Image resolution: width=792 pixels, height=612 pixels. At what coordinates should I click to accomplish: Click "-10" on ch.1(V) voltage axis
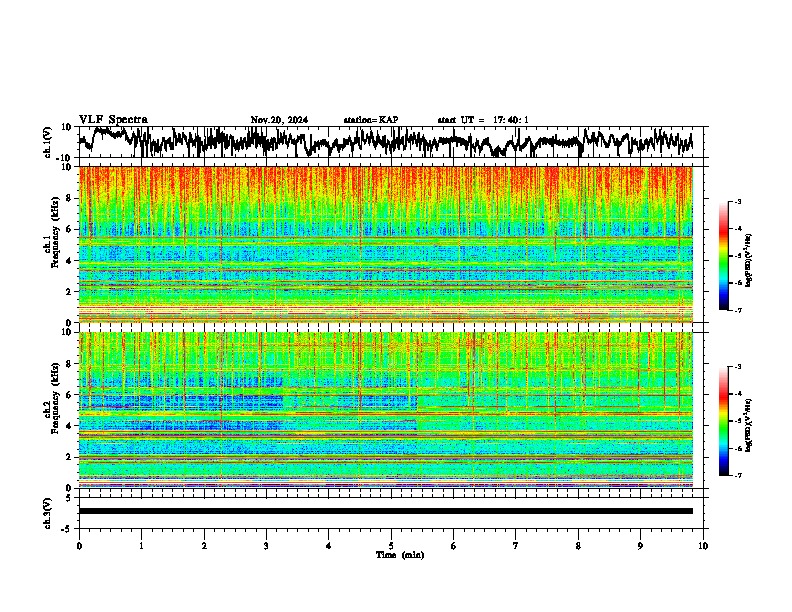[65, 158]
